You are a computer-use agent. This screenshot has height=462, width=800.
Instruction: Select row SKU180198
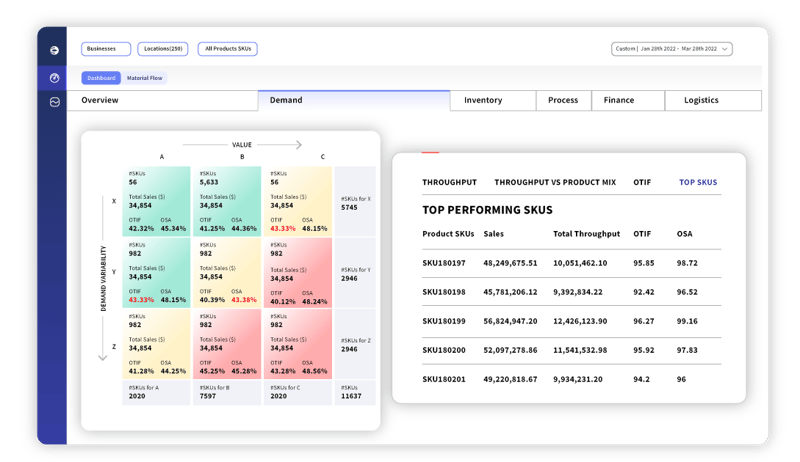[x=571, y=292]
